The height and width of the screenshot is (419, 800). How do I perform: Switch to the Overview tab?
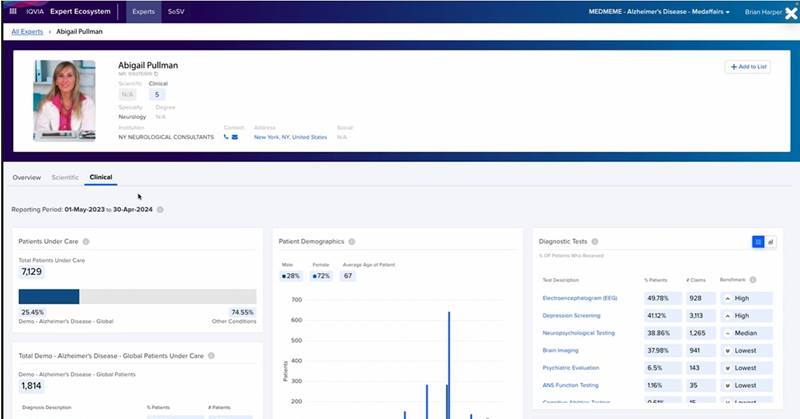(27, 178)
